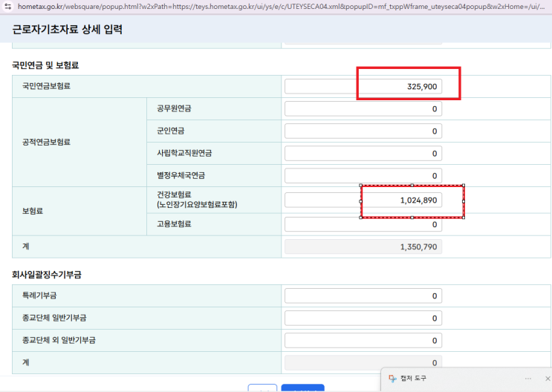Click the white outlined button at the bottom

(x=262, y=388)
